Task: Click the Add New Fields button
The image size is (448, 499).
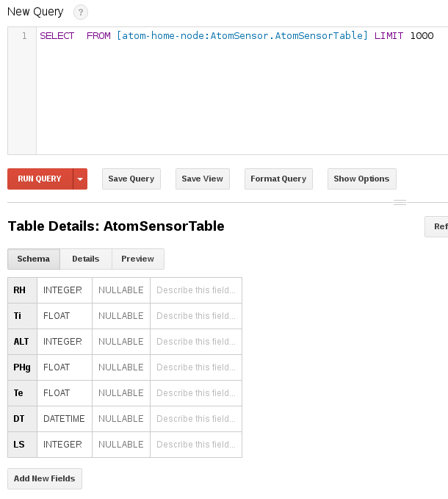Action: pyautogui.click(x=45, y=479)
